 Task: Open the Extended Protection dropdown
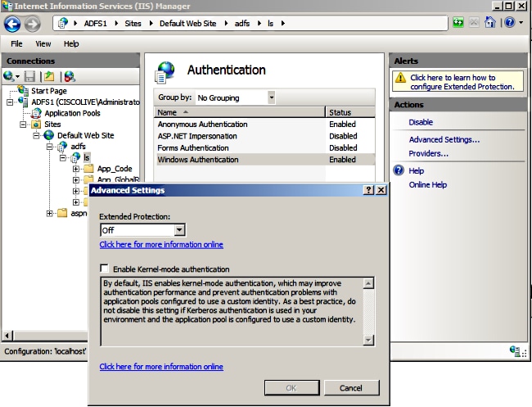pyautogui.click(x=179, y=230)
